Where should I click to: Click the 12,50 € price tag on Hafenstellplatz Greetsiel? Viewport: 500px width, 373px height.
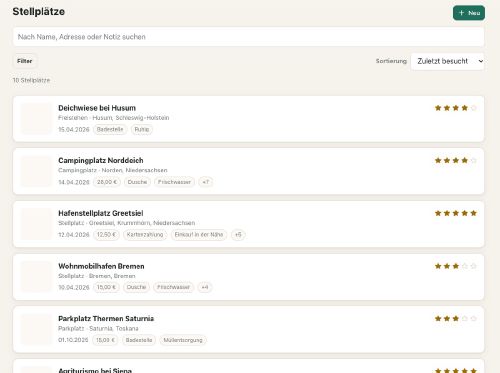click(x=106, y=235)
